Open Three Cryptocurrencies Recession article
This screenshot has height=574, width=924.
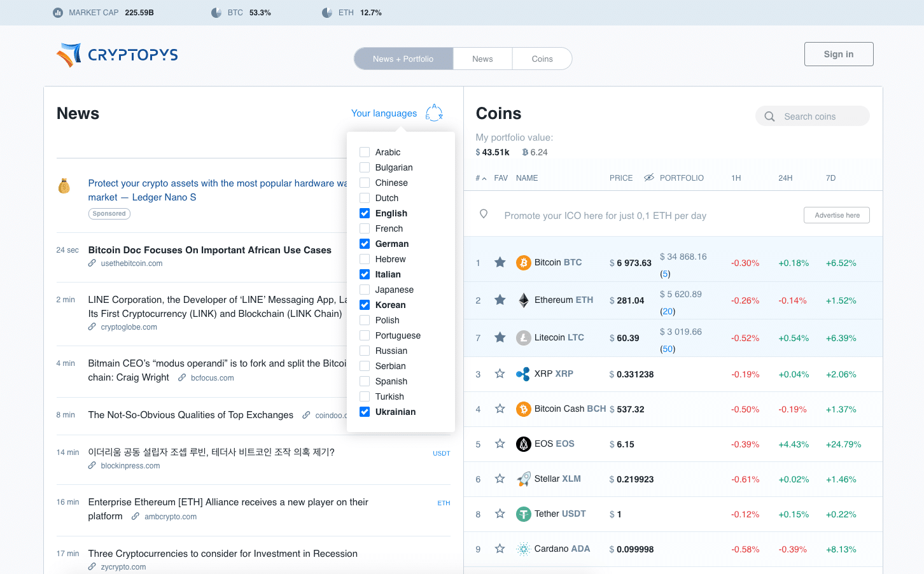point(223,554)
